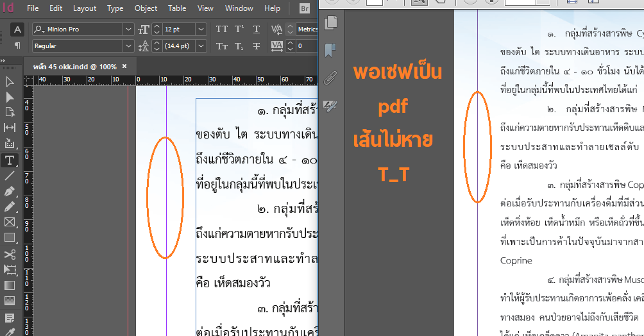Open the Minion Pro font family dropdown
The height and width of the screenshot is (336, 644).
coord(128,29)
